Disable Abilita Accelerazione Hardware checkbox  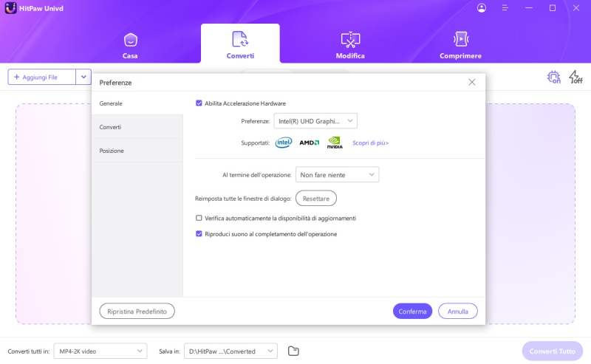click(x=199, y=103)
